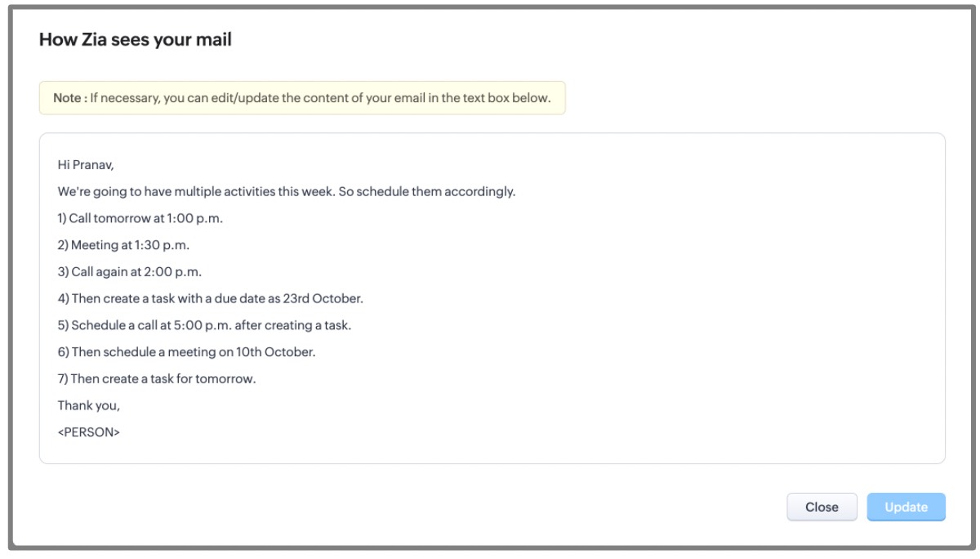
Task: Click the bold "Note :" label
Action: click(x=69, y=98)
